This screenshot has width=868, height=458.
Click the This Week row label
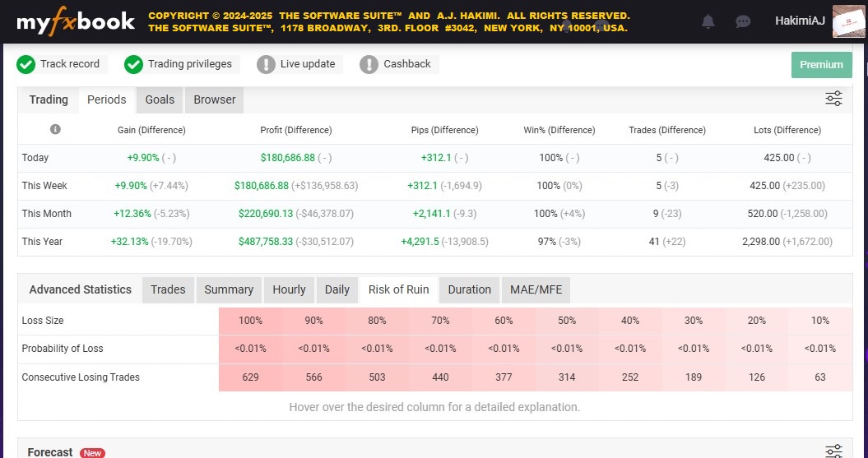tap(44, 186)
